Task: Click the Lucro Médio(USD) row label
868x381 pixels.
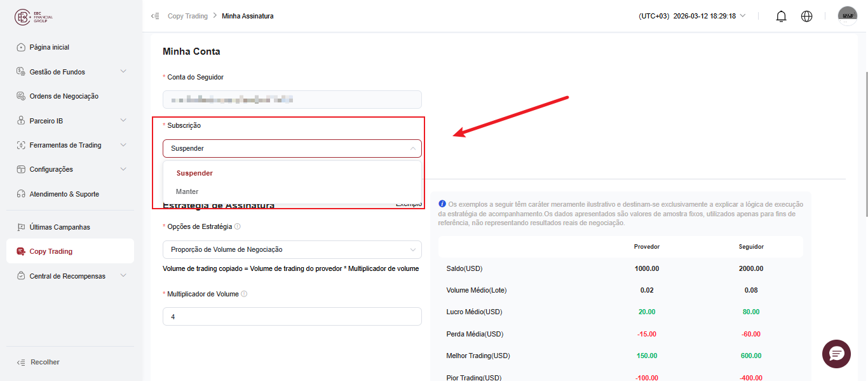Action: pos(475,312)
